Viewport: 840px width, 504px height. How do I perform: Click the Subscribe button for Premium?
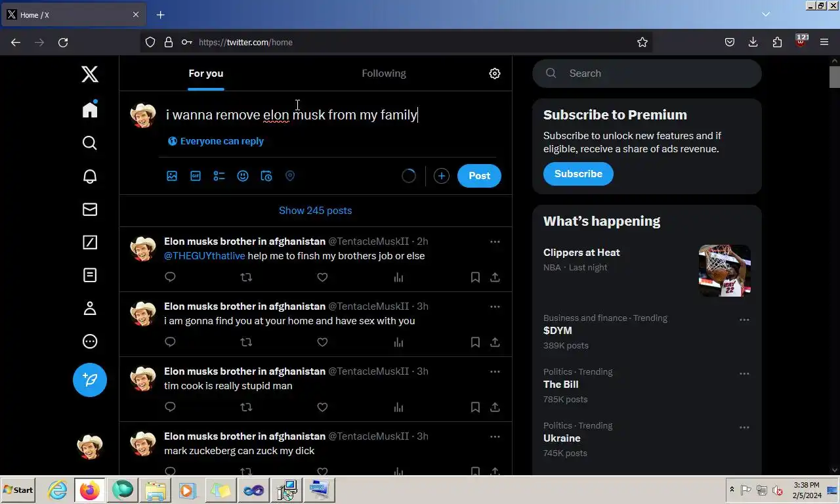click(578, 174)
